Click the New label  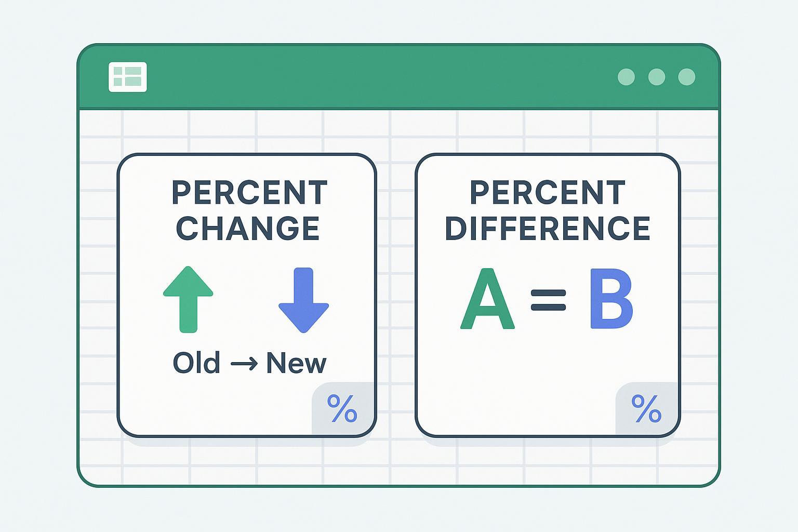pos(296,363)
